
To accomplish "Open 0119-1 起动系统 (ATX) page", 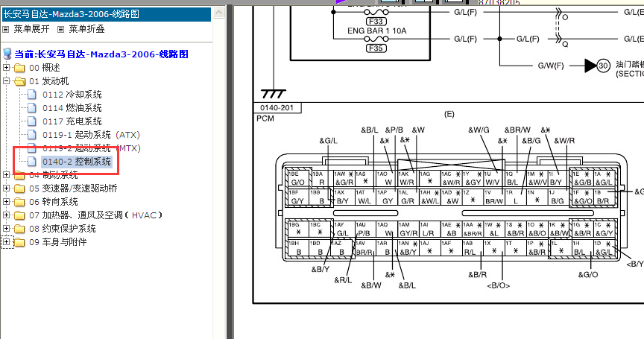I will tap(91, 135).
